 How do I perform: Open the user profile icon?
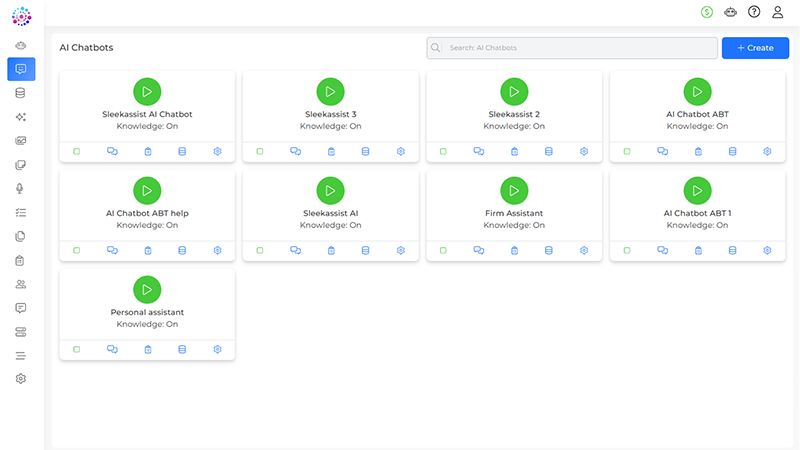[778, 12]
